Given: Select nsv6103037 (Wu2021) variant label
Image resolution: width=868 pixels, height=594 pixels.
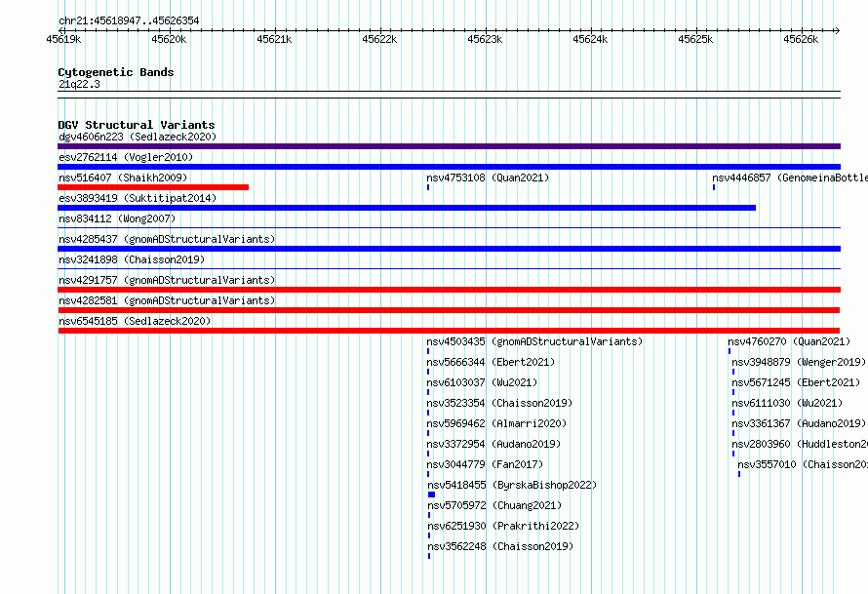Looking at the screenshot, I should click(x=482, y=382).
